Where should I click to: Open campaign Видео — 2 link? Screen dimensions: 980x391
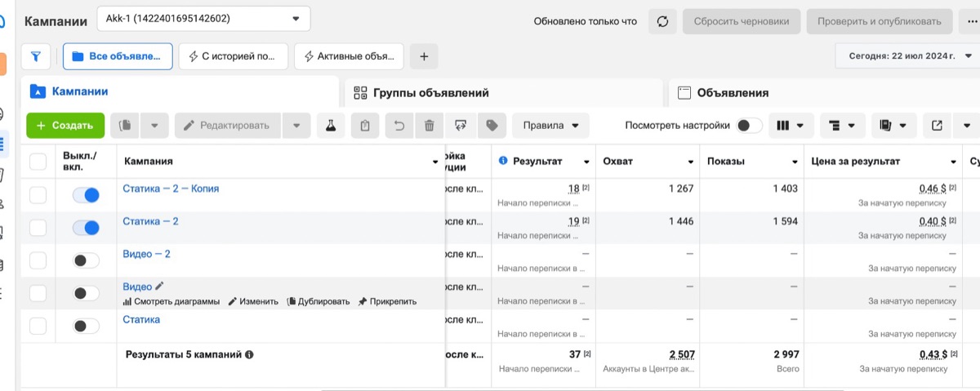click(146, 254)
